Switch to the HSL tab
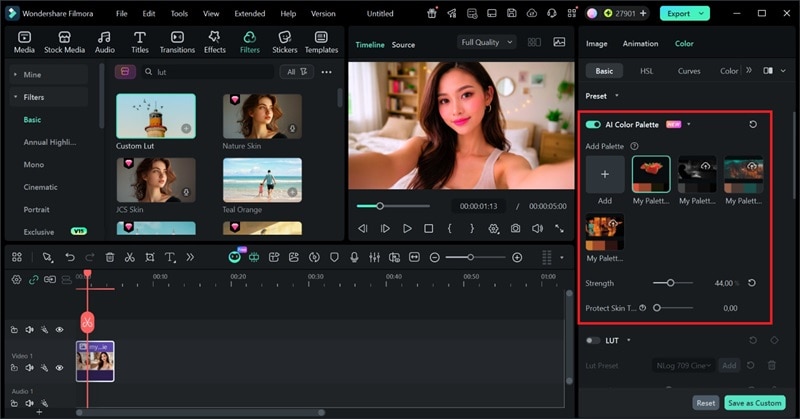 tap(646, 71)
